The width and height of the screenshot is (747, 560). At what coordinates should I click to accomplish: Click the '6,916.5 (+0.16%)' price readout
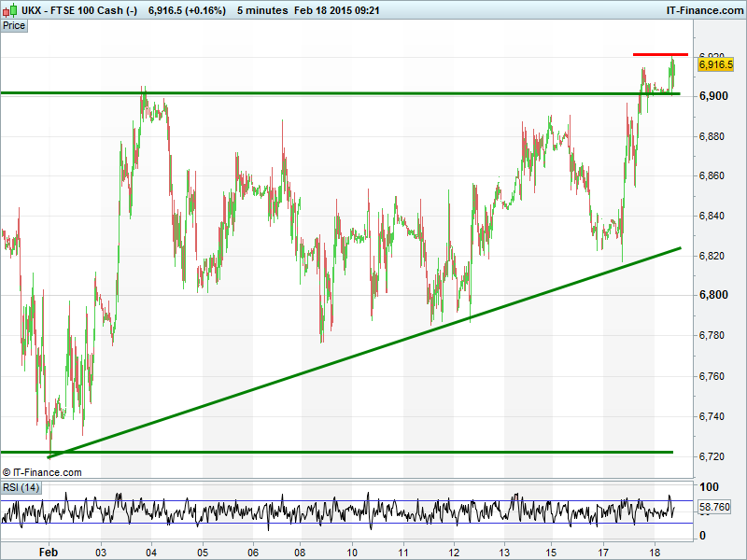point(188,10)
